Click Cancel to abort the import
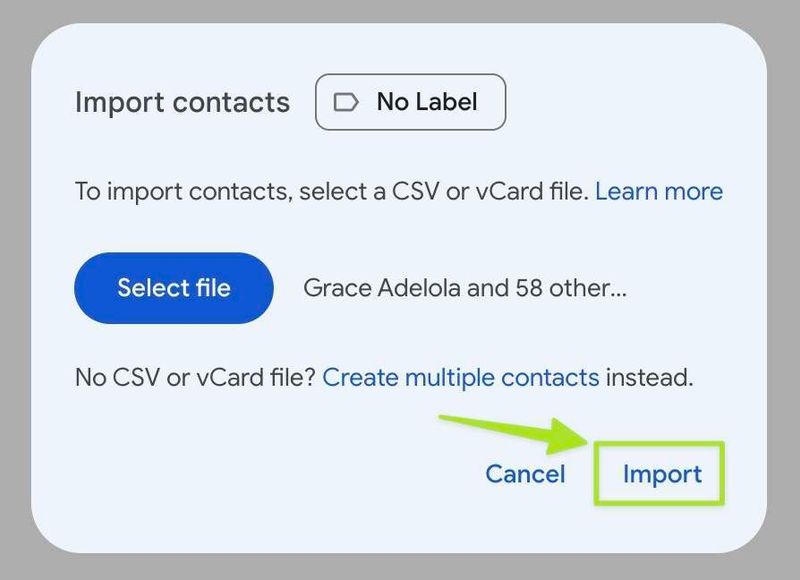The width and height of the screenshot is (800, 580). tap(525, 474)
